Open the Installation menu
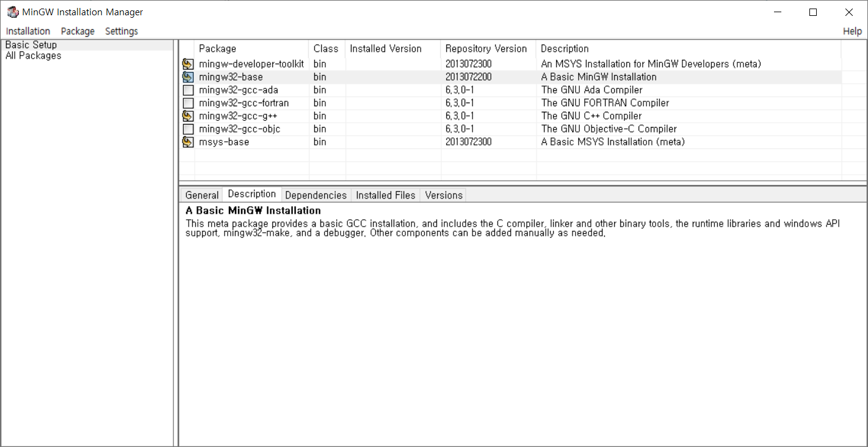Viewport: 868px width, 447px height. tap(28, 31)
